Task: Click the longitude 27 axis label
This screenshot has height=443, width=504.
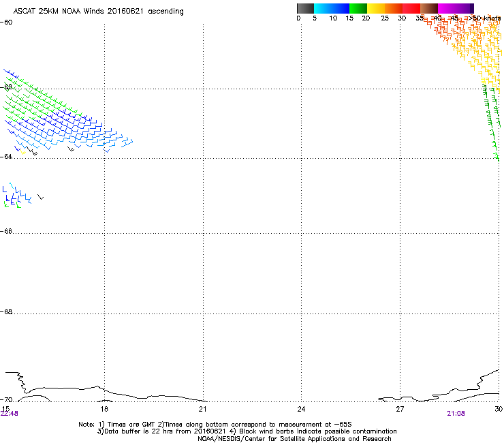Action: pos(400,409)
